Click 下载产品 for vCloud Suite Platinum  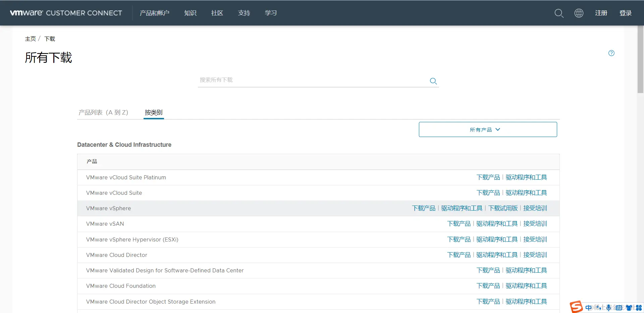click(488, 177)
